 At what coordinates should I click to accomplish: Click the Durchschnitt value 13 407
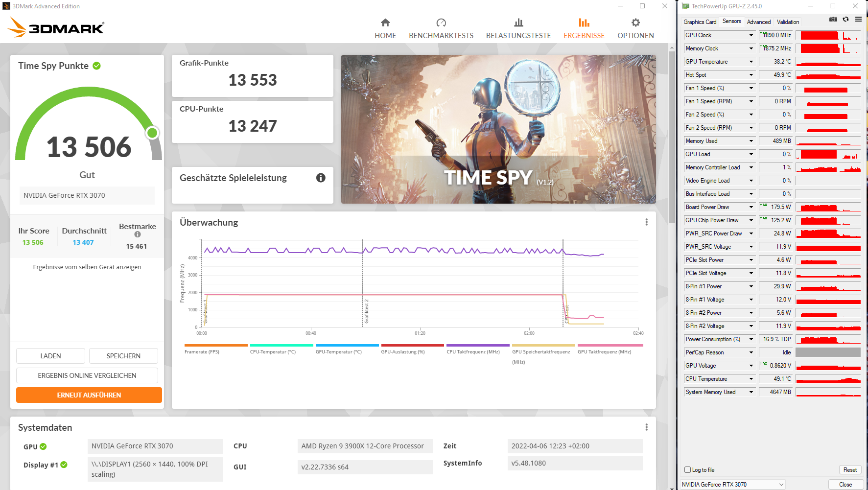click(83, 242)
